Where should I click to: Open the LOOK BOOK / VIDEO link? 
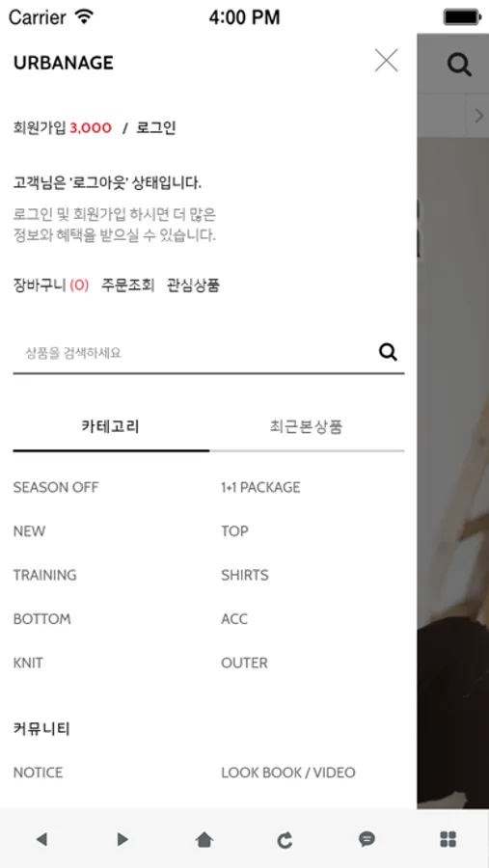pos(288,773)
